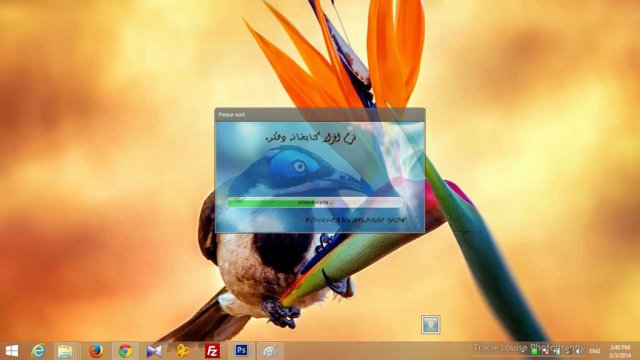The image size is (640, 360).
Task: Open Photoshop from the taskbar
Action: (x=241, y=350)
